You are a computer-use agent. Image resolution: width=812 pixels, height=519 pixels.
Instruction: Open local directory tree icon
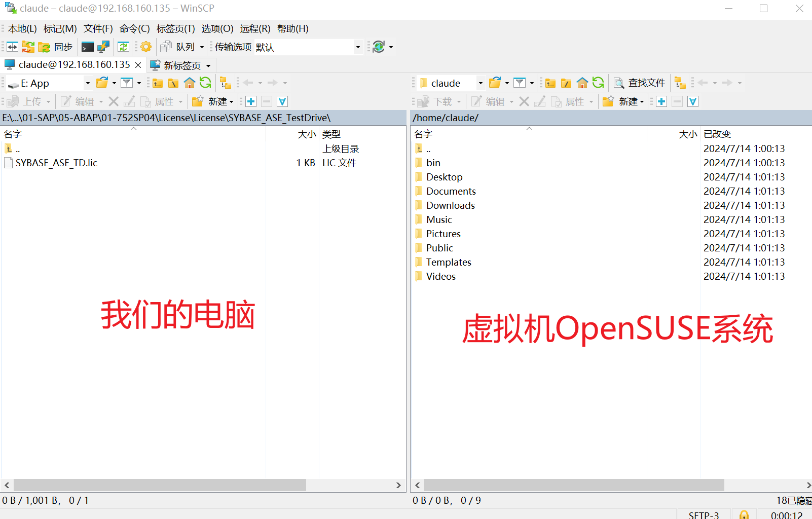(226, 83)
